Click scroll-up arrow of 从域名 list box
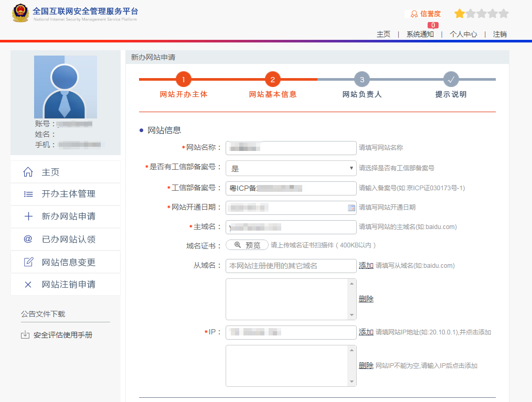 [x=352, y=284]
